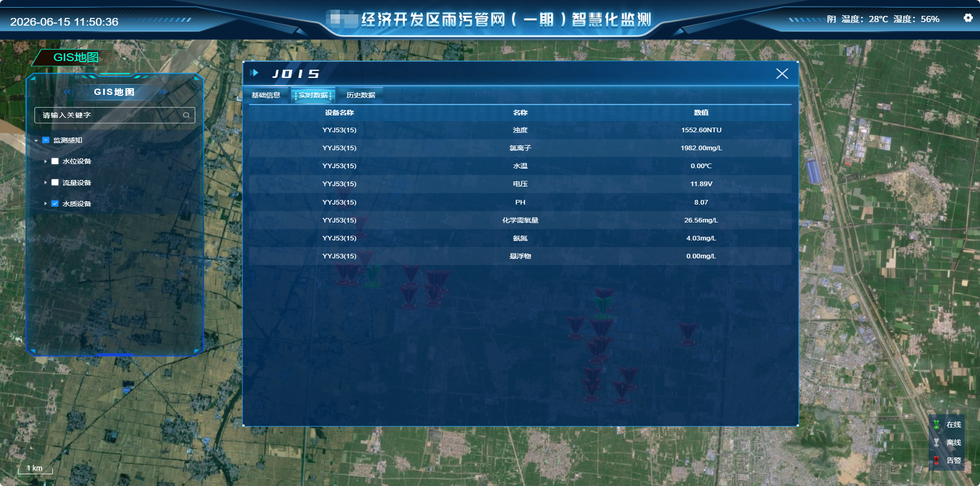This screenshot has width=980, height=486.
Task: Click the 告警 legend label
Action: coord(954,460)
